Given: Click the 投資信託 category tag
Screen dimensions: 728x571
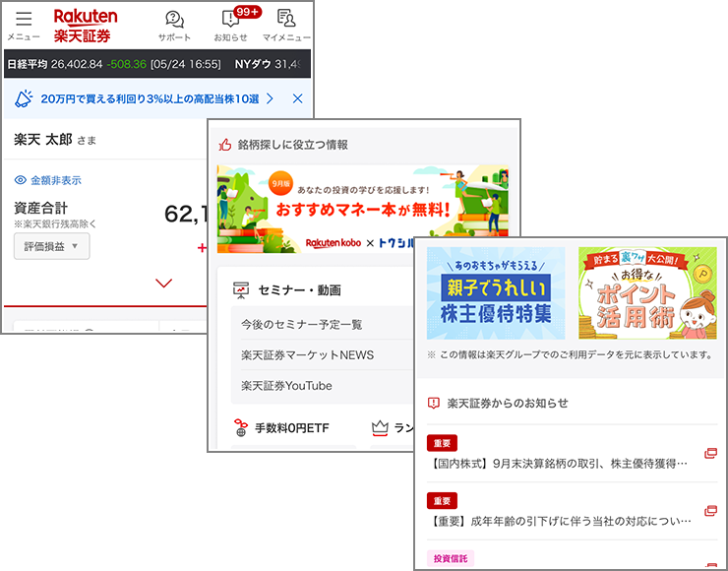Looking at the screenshot, I should 451,558.
